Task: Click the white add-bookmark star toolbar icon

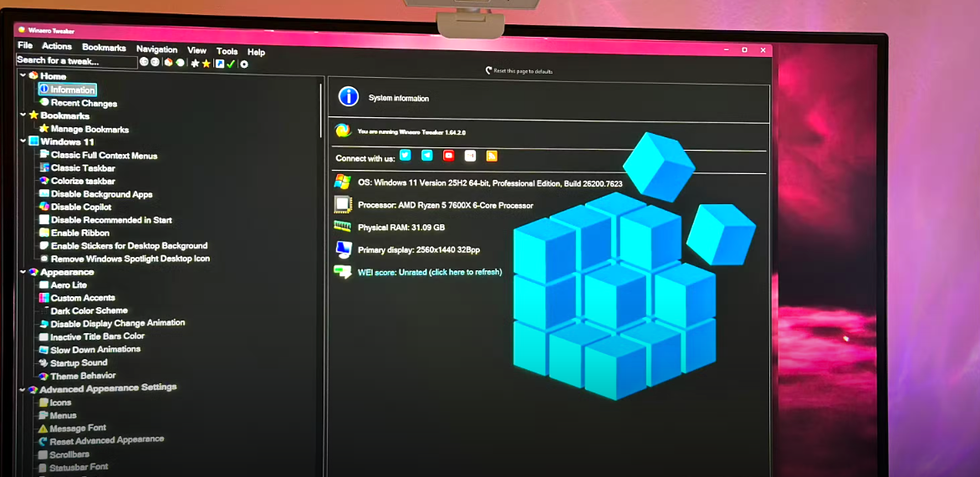Action: pyautogui.click(x=195, y=63)
